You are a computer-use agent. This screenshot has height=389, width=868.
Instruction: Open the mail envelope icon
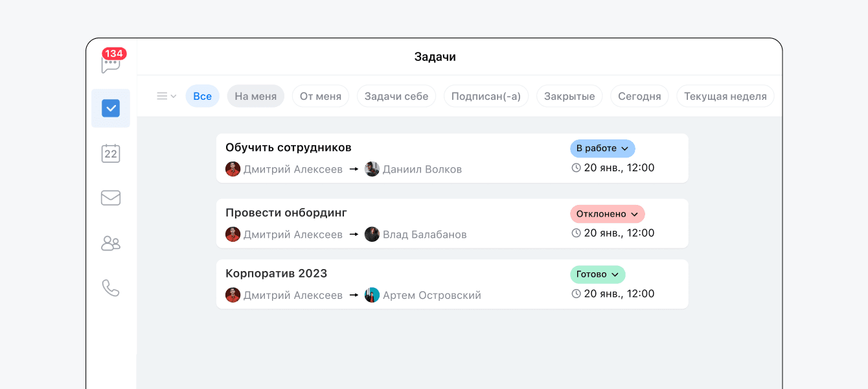point(111,198)
